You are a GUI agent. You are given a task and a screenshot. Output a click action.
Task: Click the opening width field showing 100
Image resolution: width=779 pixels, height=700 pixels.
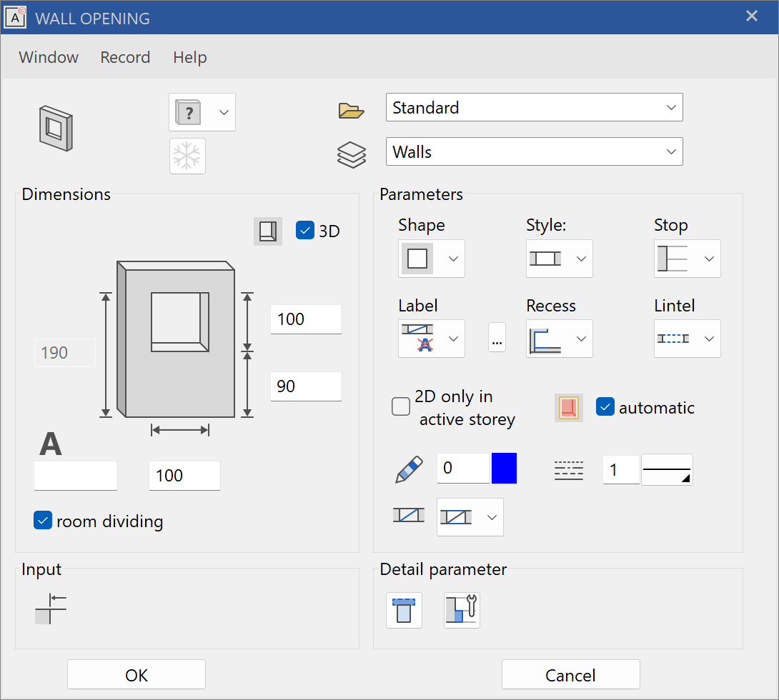pyautogui.click(x=184, y=476)
